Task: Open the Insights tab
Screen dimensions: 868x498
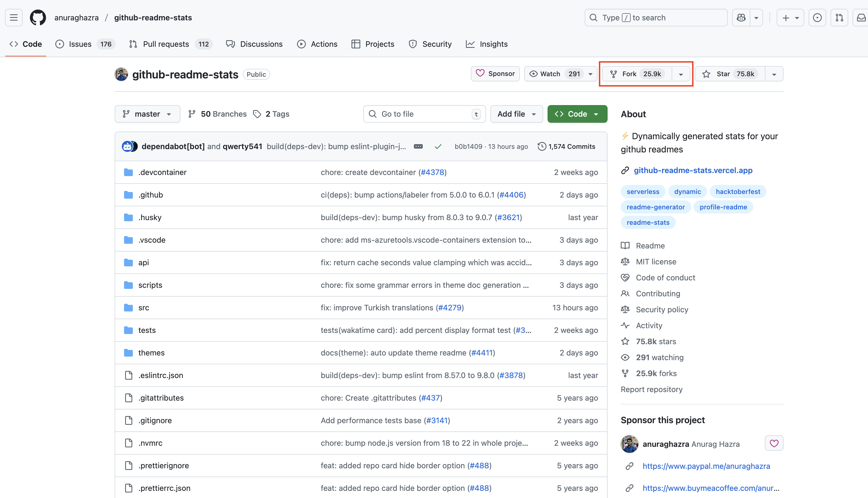Action: click(x=487, y=44)
